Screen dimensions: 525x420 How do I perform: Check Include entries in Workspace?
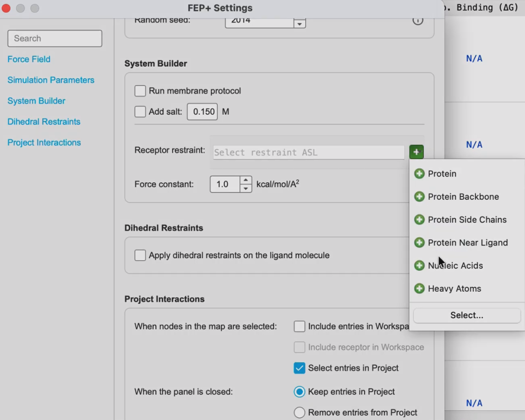(x=299, y=326)
